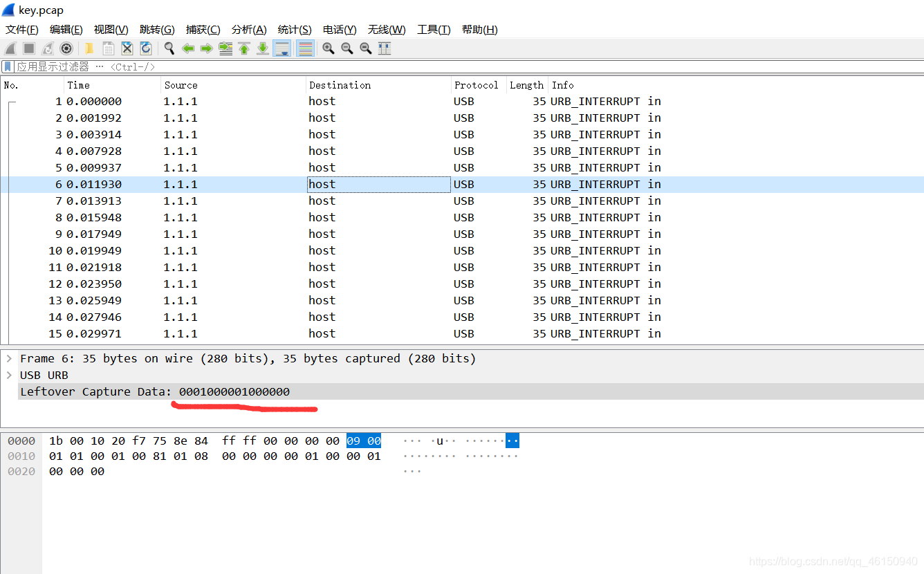924x574 pixels.
Task: Click the highlighted packet 6 at time 0.011930
Action: pos(462,184)
